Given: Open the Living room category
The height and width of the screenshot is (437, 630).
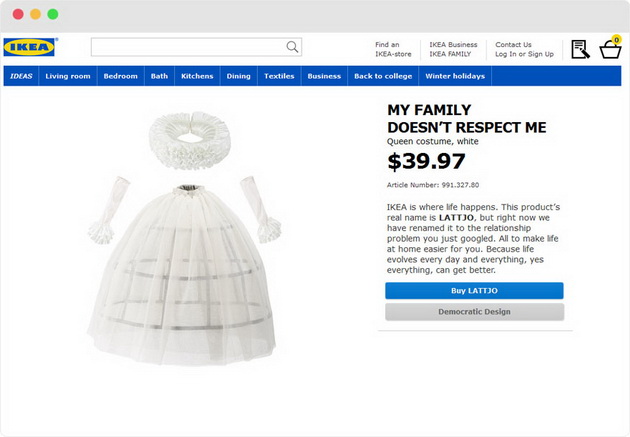Looking at the screenshot, I should pos(68,76).
